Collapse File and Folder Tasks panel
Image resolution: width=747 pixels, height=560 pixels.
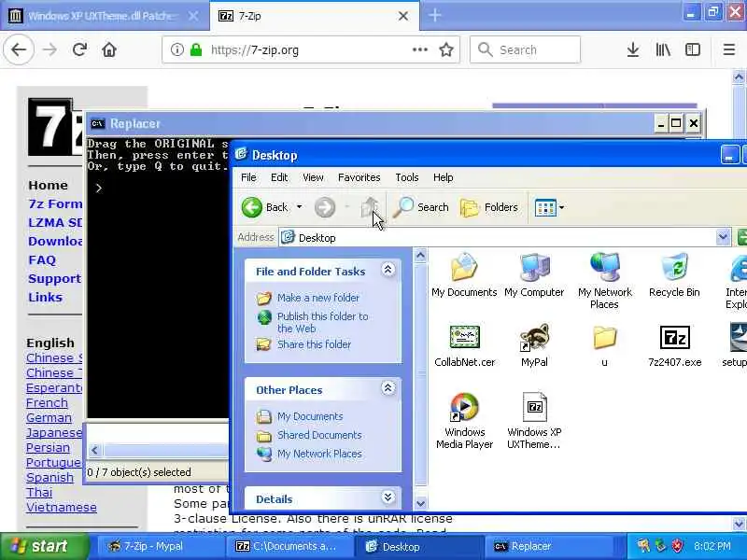click(388, 270)
